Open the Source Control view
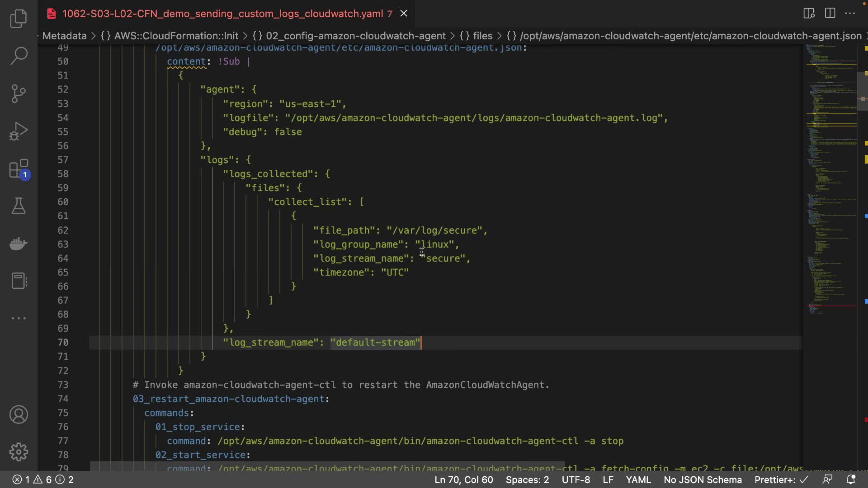This screenshot has width=868, height=488. [19, 94]
